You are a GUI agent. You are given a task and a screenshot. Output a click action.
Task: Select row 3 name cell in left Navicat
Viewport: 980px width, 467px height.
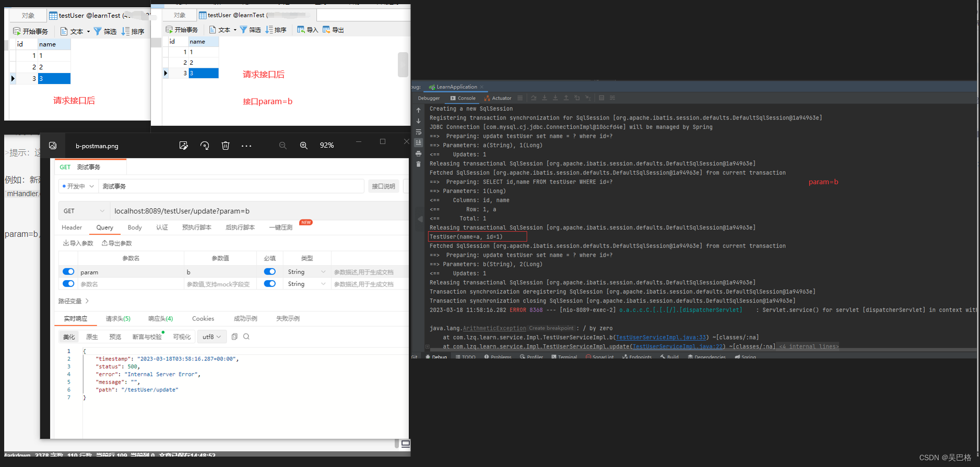[x=54, y=79]
